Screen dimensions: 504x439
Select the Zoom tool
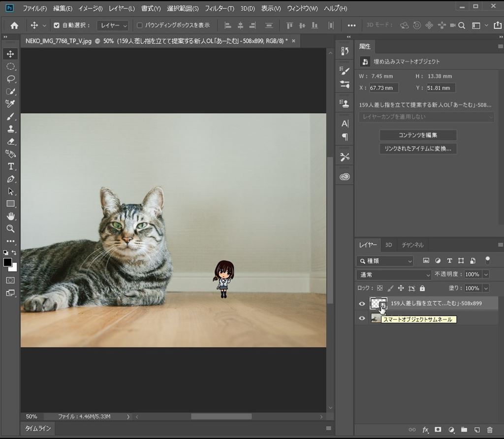click(10, 229)
